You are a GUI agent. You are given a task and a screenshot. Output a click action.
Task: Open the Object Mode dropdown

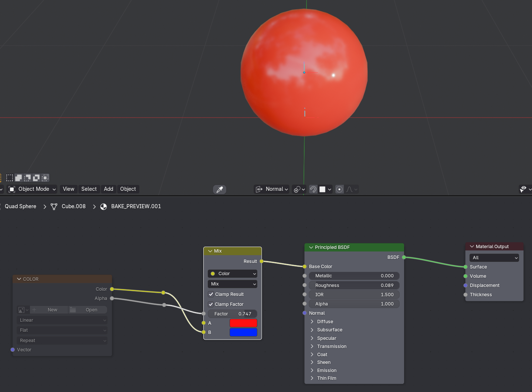click(x=32, y=189)
